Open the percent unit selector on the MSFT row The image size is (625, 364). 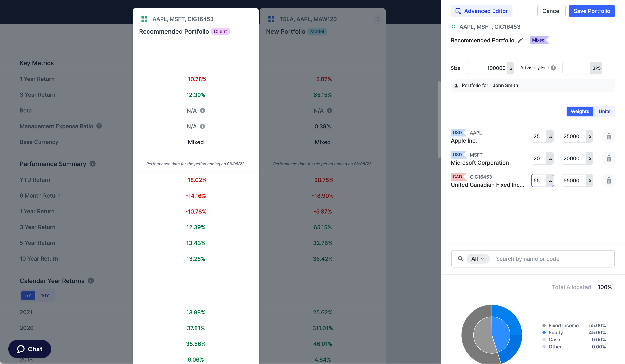550,158
